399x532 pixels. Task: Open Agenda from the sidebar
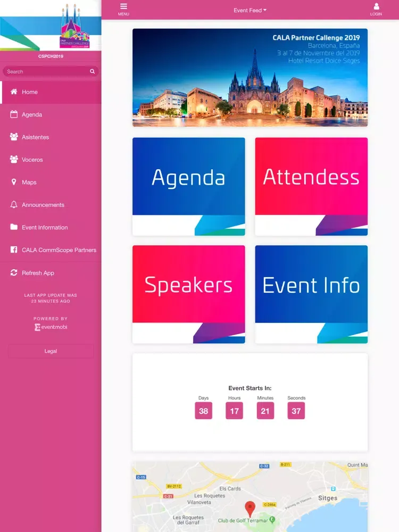[51, 115]
